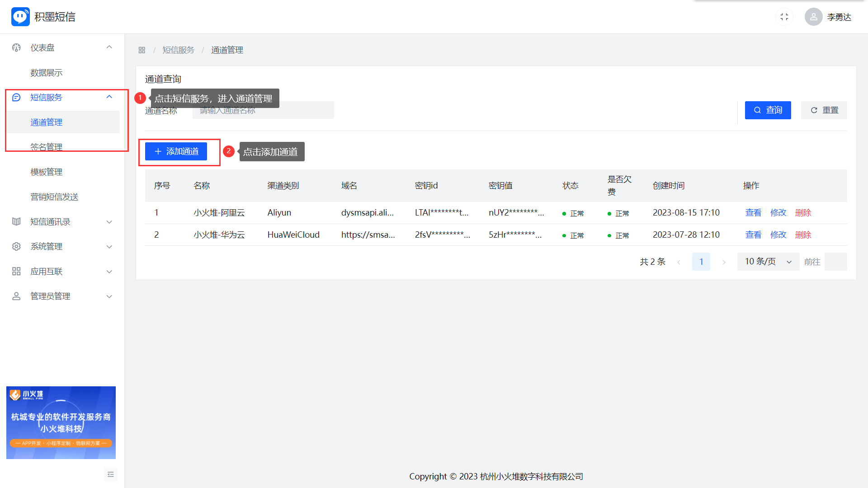The width and height of the screenshot is (868, 488).
Task: Click the 添加通道 button
Action: [176, 151]
